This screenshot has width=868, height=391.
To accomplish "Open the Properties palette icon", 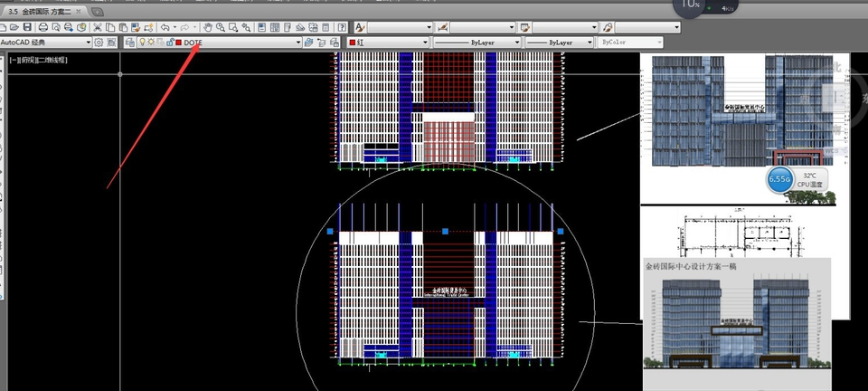I will 261,27.
